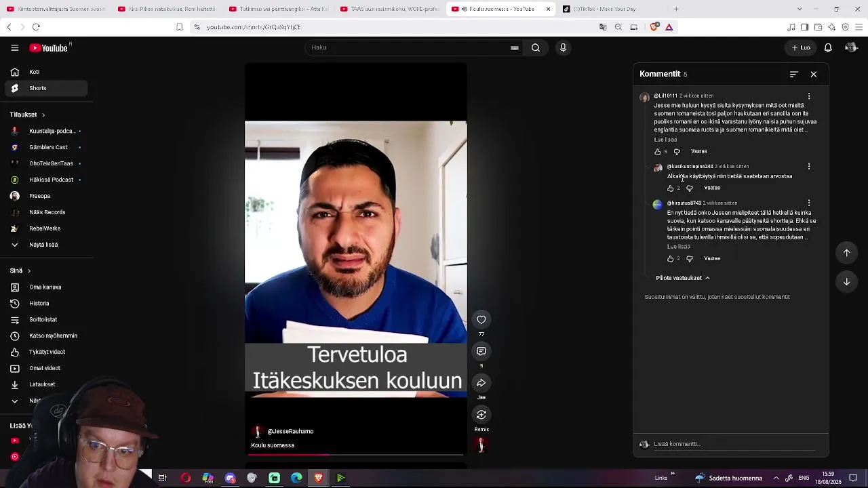Screen dimensions: 868x488
Task: Expand the Tilaukset section
Action: click(28, 115)
